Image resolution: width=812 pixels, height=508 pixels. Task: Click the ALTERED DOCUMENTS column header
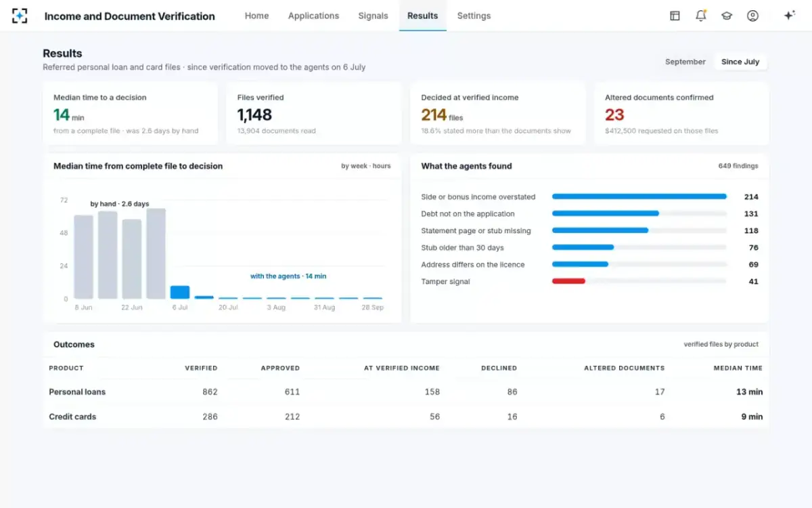(625, 368)
